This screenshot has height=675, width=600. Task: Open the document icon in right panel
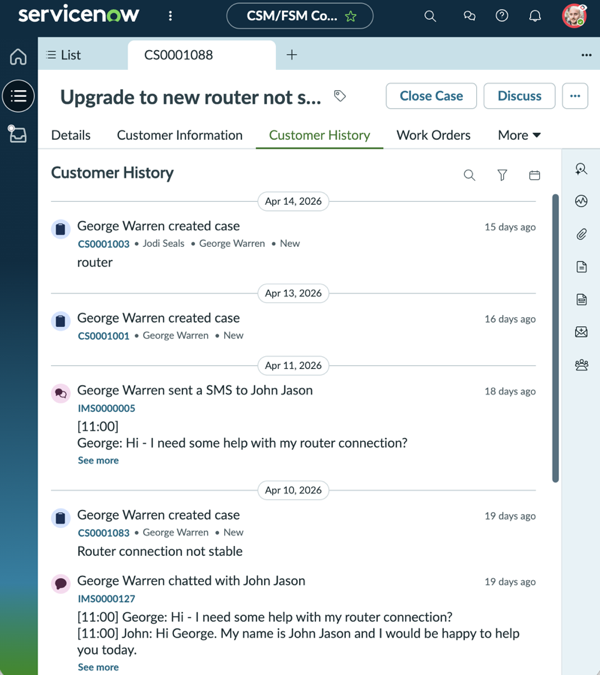[581, 267]
